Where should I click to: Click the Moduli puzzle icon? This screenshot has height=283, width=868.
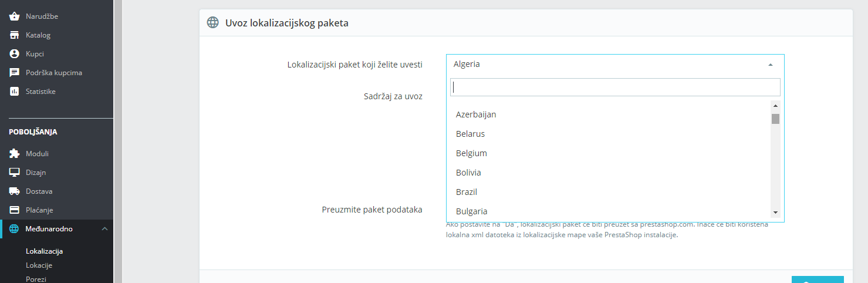tap(15, 154)
